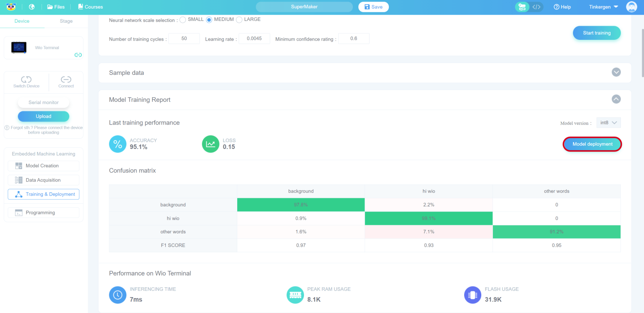Switch to code mode icon
The height and width of the screenshot is (313, 644).
tap(537, 7)
